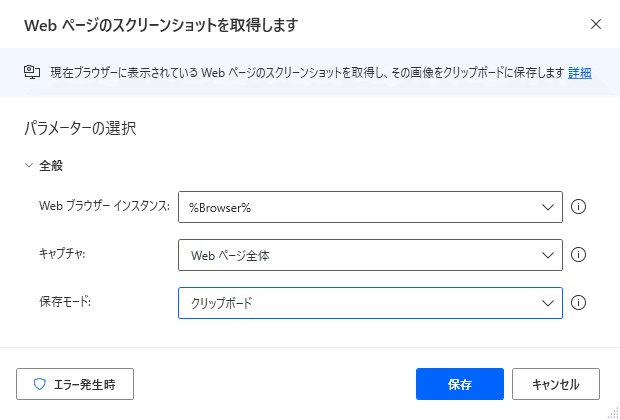Viewport: 620px width, 420px height.
Task: Click info icon beside キャプチャ field
Action: tap(578, 255)
